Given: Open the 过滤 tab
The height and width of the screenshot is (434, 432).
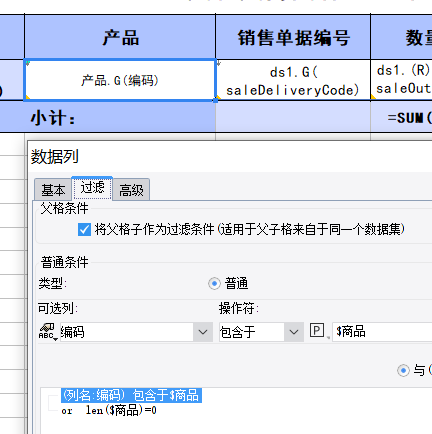Looking at the screenshot, I should click(x=92, y=188).
